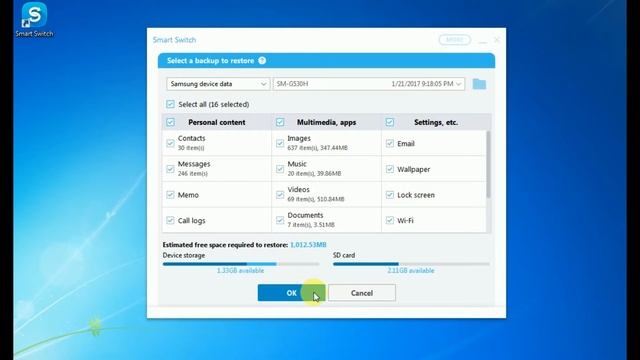Uncheck the Lock screen checkbox

pos(390,195)
